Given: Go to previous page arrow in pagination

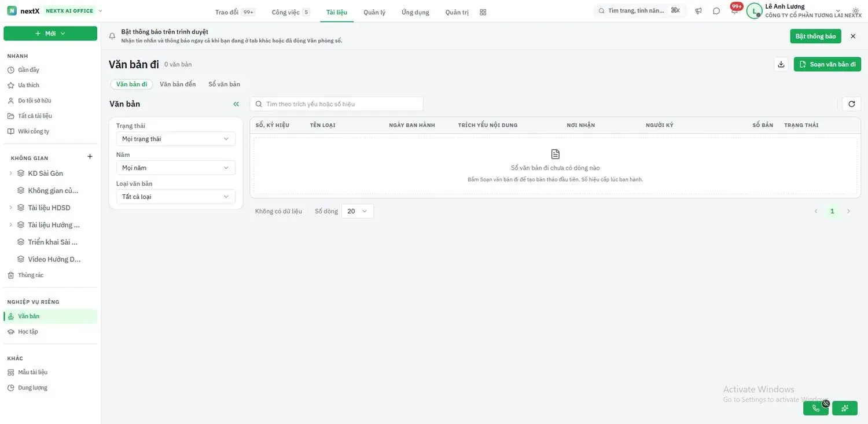Looking at the screenshot, I should pyautogui.click(x=816, y=211).
